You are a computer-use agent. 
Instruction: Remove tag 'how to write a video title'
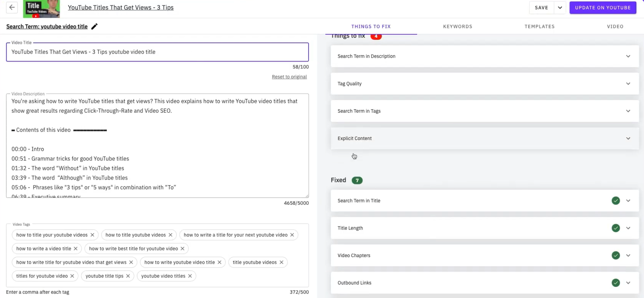pyautogui.click(x=76, y=249)
